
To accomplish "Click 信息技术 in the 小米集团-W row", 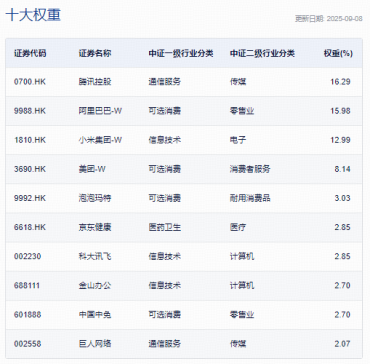I will [x=165, y=140].
